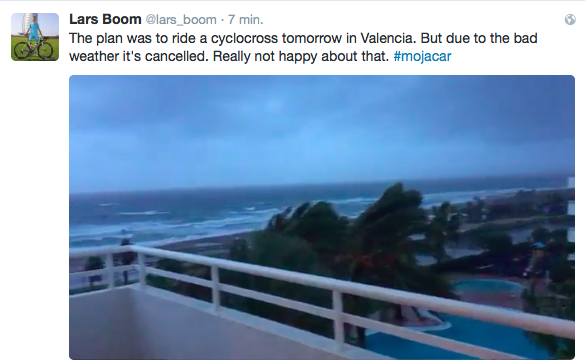Viewport: 585px width, 363px height.
Task: Click the globe icon on the tweet
Action: (x=570, y=19)
